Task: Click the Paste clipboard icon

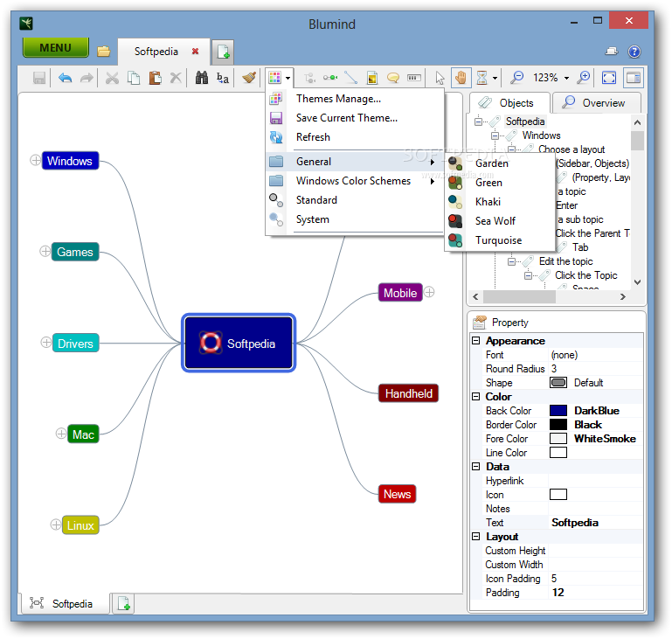Action: 155,78
